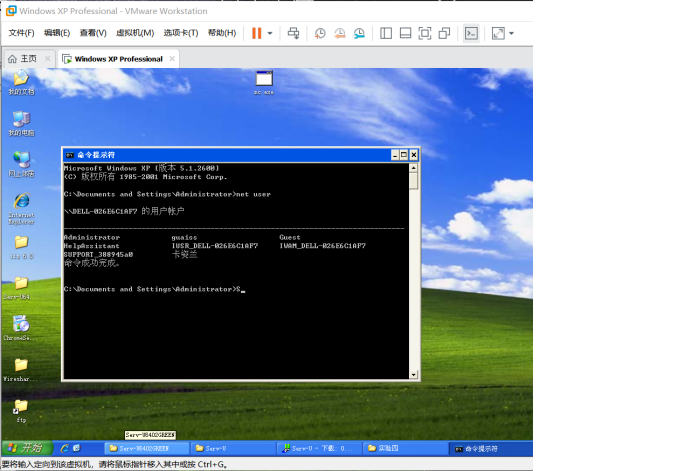Screen dimensions: 693x471
Task: Toggle the console view toolbar icon
Action: [x=471, y=33]
